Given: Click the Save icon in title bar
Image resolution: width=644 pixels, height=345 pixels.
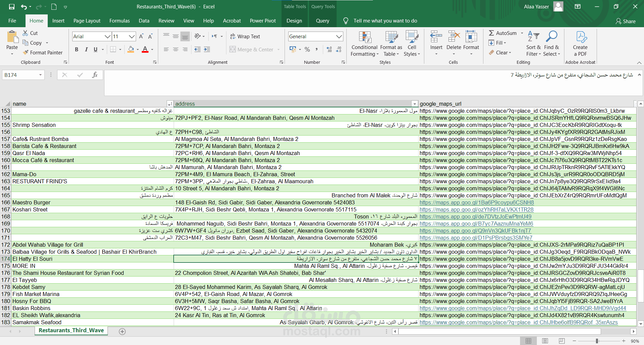Looking at the screenshot, I should [12, 7].
